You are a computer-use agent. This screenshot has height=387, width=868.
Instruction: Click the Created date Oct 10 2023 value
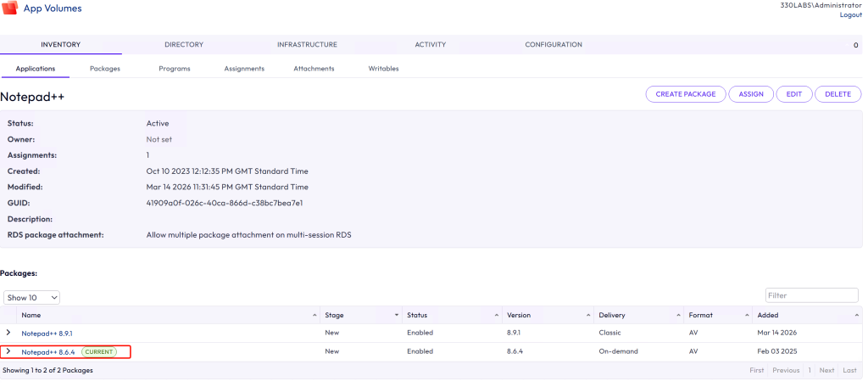227,171
